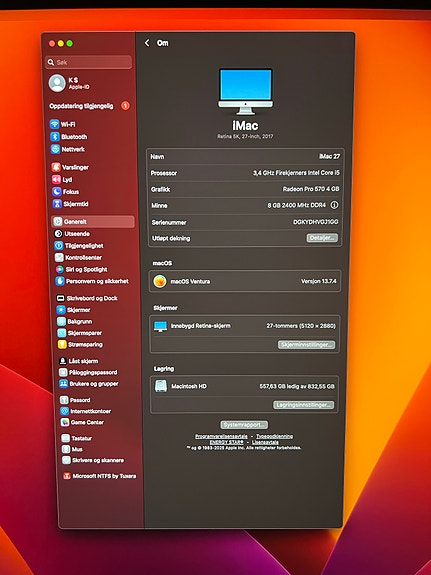Open Låst skjerm lock icon
This screenshot has width=431, height=575.
pyautogui.click(x=63, y=361)
